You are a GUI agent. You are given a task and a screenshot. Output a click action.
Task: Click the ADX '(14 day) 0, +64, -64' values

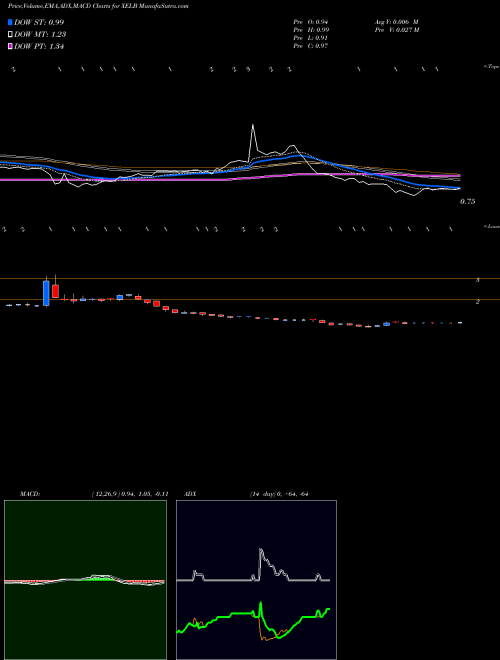279,494
